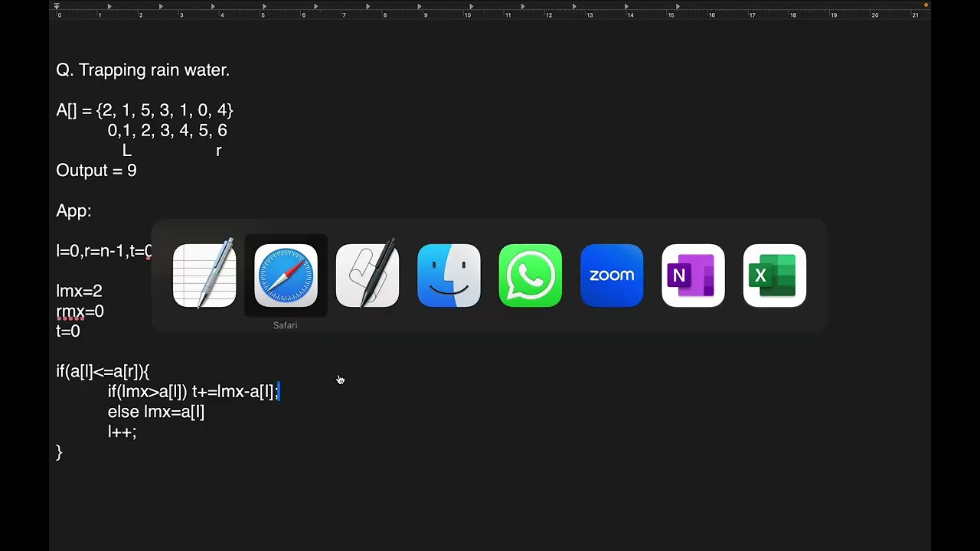980x551 pixels.
Task: Select the tab stop between ruler marks 1 and 2
Action: click(109, 6)
